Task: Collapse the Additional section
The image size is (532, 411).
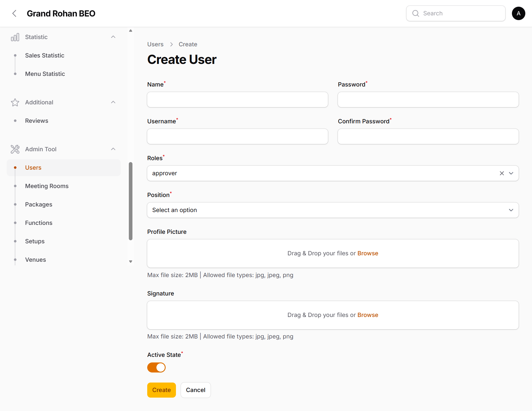Action: coord(113,102)
